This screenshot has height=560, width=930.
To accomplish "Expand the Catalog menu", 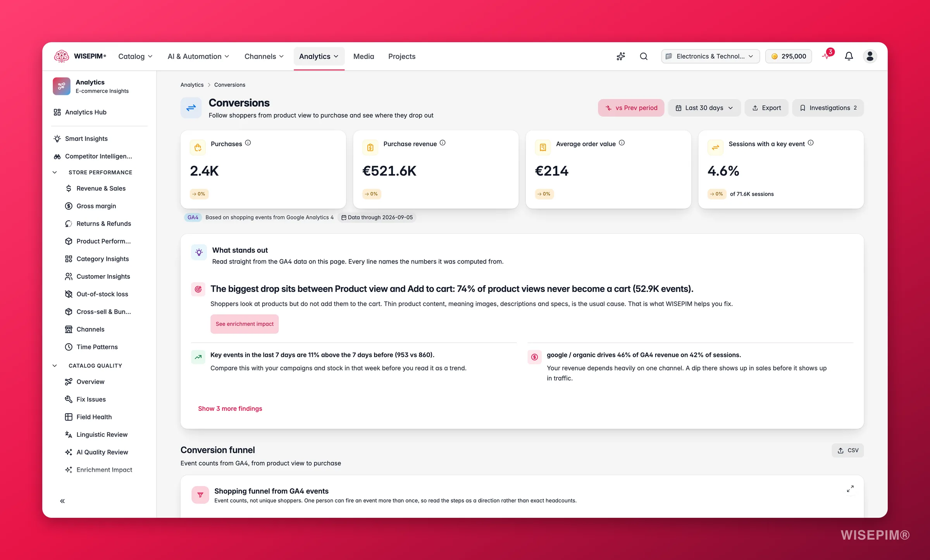I will tap(135, 56).
